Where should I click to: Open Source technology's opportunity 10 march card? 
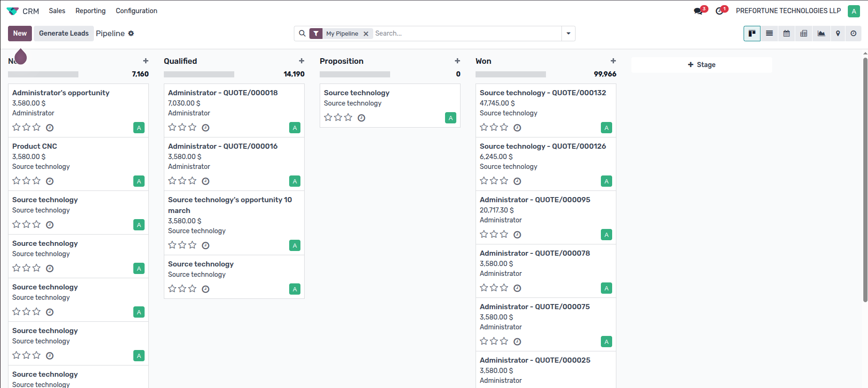coord(234,223)
